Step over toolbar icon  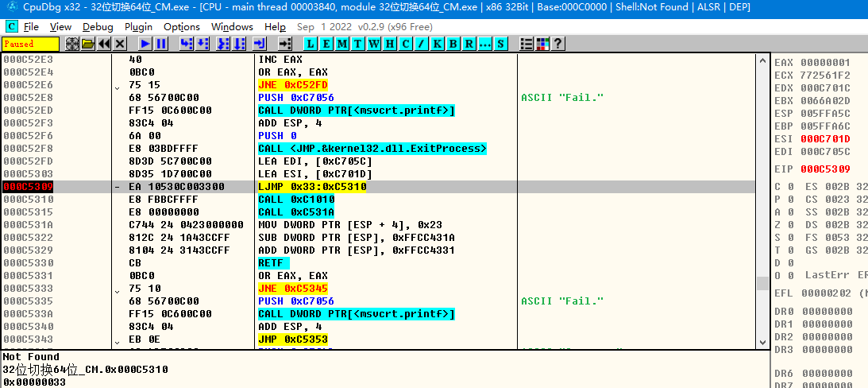click(203, 45)
